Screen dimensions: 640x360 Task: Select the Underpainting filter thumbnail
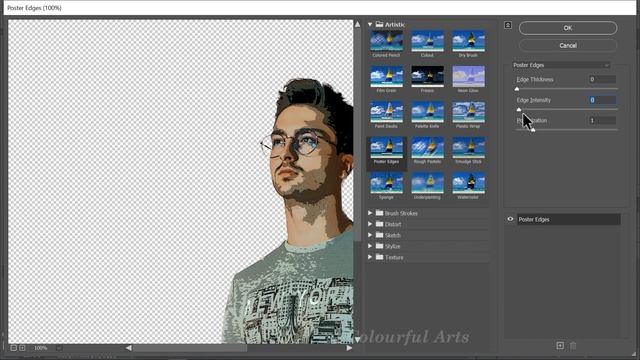[427, 183]
